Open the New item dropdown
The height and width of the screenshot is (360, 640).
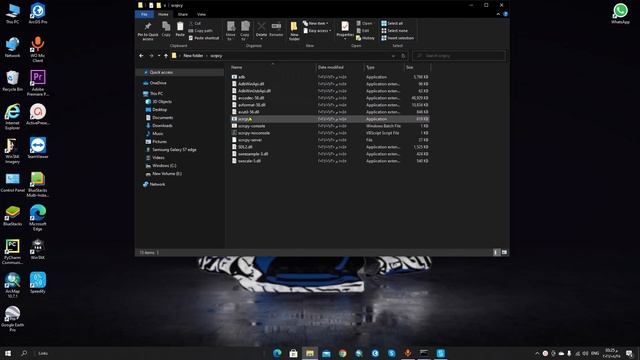click(x=316, y=24)
